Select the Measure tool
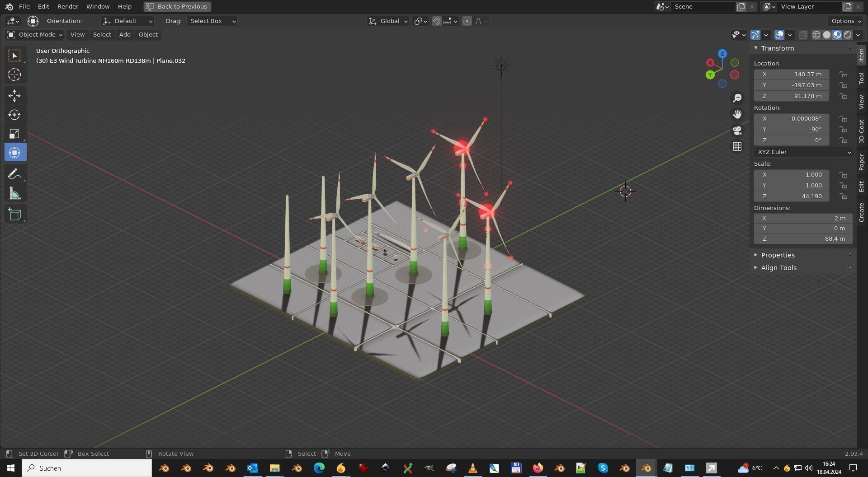 14,194
